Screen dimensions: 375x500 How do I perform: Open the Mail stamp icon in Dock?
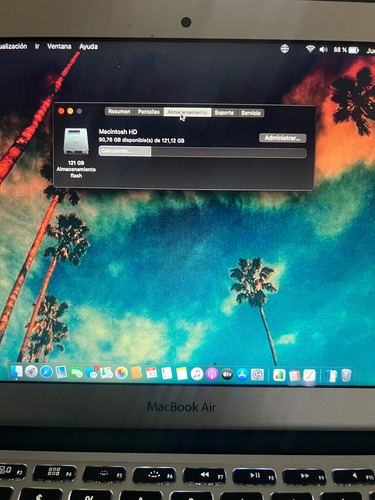coord(61,372)
